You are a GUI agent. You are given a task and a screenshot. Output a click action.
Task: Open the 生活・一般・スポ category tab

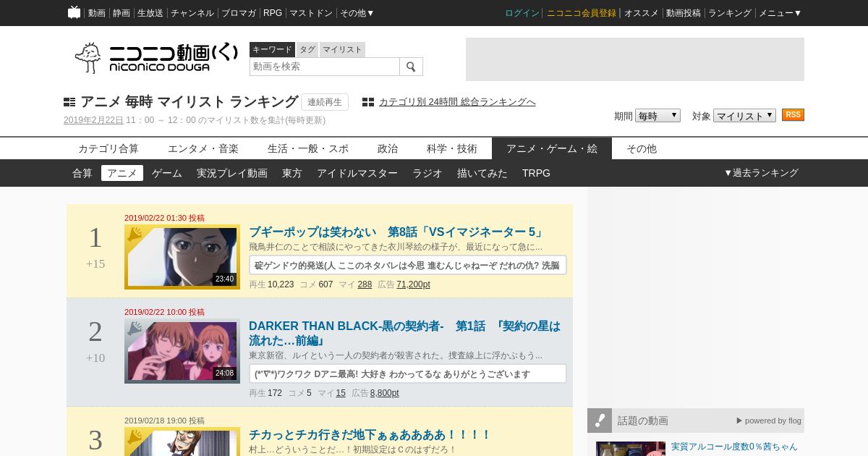(x=308, y=148)
